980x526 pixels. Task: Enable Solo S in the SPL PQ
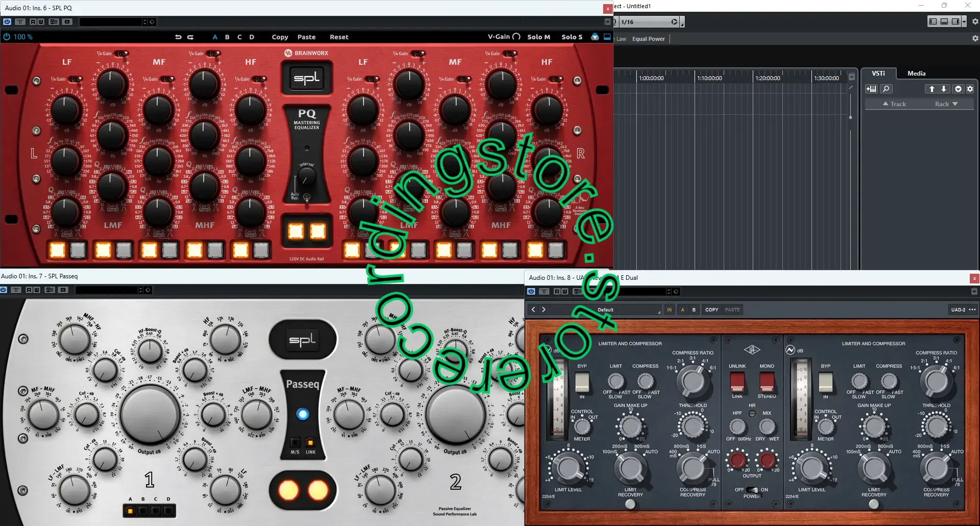point(572,37)
